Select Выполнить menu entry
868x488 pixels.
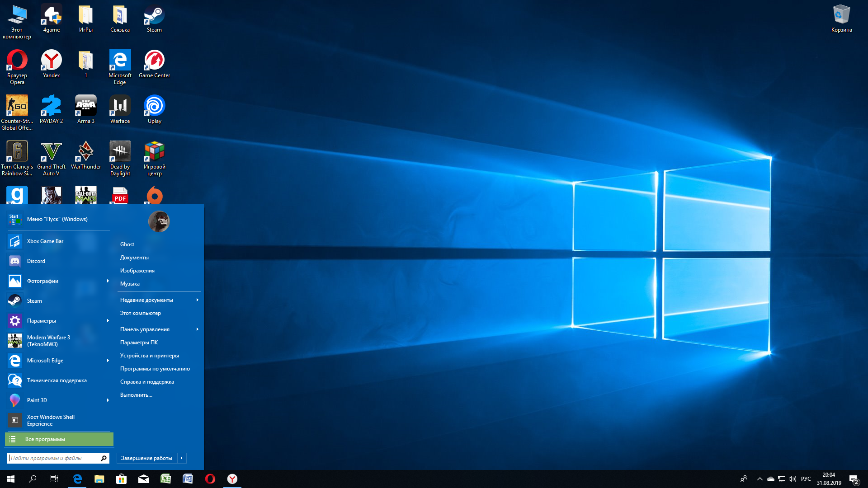(x=136, y=394)
